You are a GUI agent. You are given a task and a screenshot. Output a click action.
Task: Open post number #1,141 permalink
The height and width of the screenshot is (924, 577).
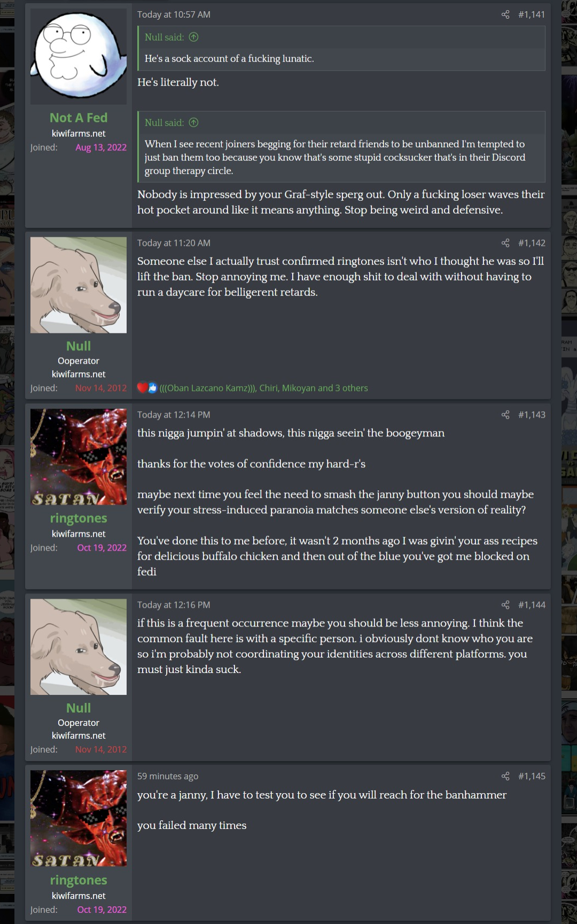click(532, 14)
